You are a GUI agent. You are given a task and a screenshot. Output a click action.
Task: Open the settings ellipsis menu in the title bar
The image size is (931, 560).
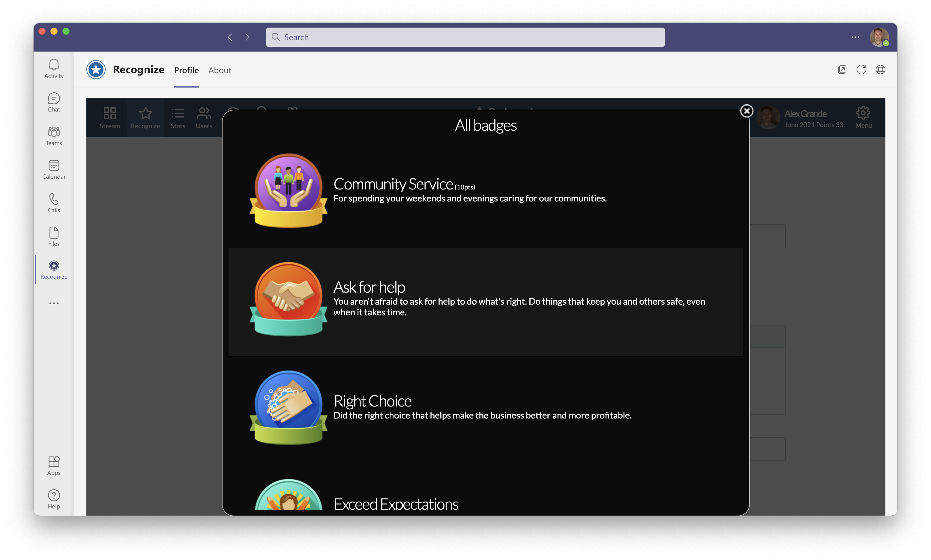[855, 37]
